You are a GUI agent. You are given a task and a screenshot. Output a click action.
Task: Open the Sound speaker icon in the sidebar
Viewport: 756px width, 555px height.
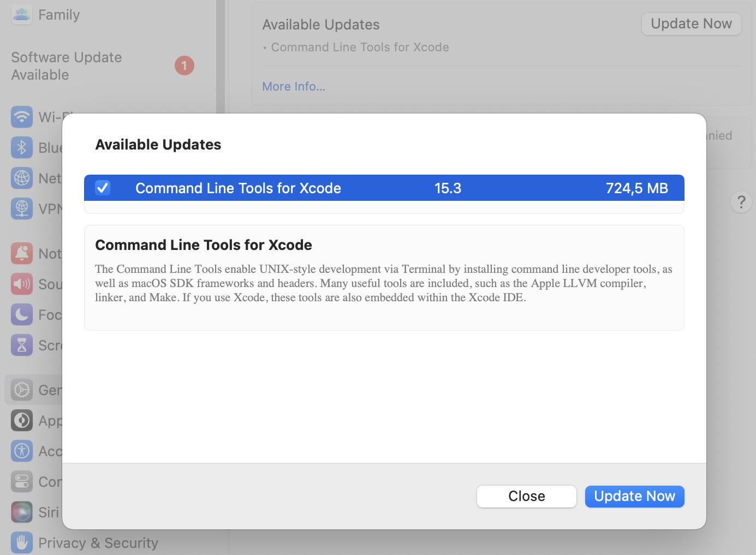[21, 284]
